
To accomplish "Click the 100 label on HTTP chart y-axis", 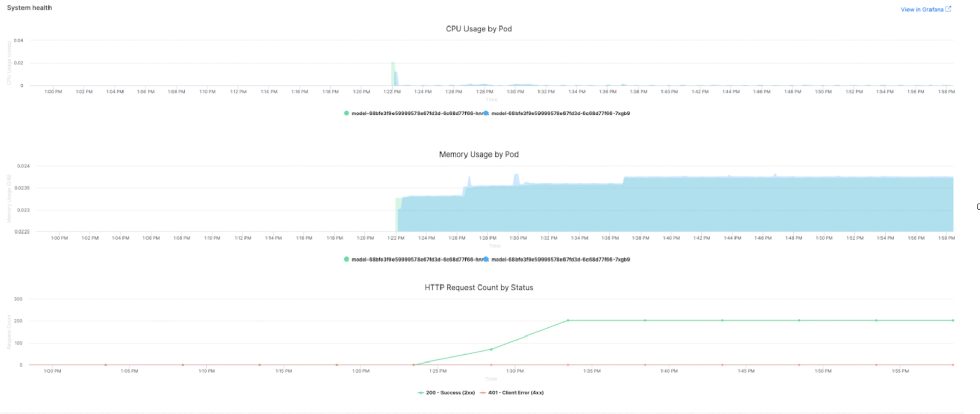I will pyautogui.click(x=18, y=343).
